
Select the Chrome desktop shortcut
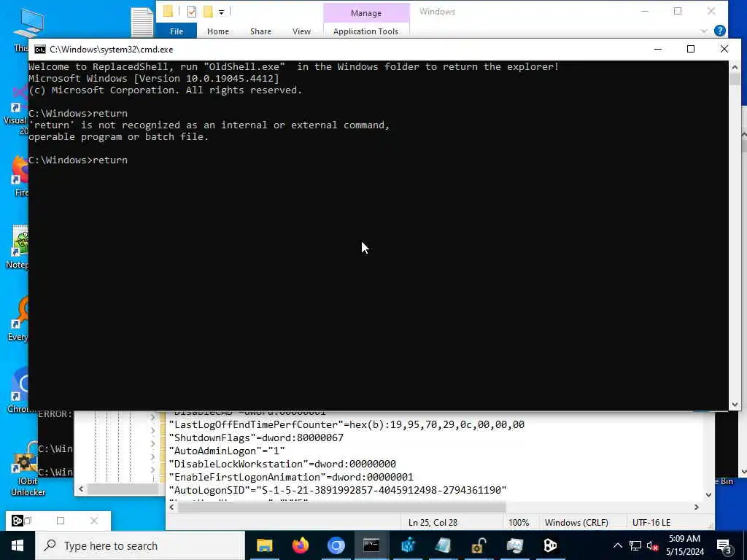click(19, 391)
